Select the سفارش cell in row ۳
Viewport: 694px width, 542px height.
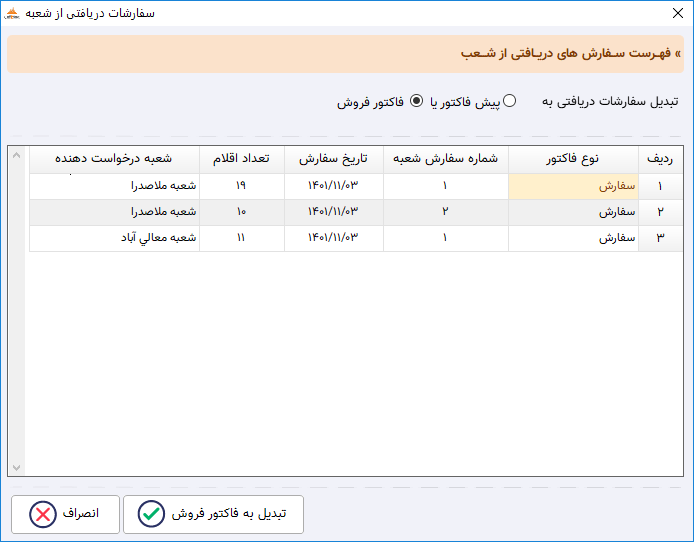tap(573, 238)
